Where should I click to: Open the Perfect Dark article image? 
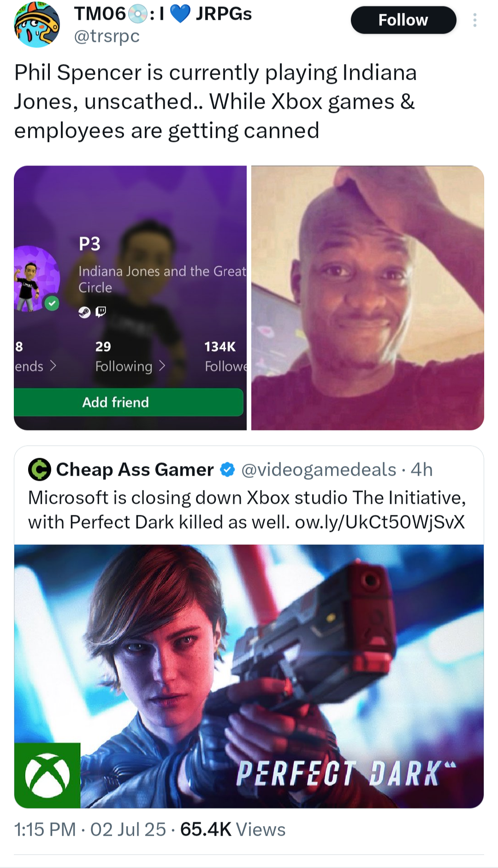(x=249, y=676)
